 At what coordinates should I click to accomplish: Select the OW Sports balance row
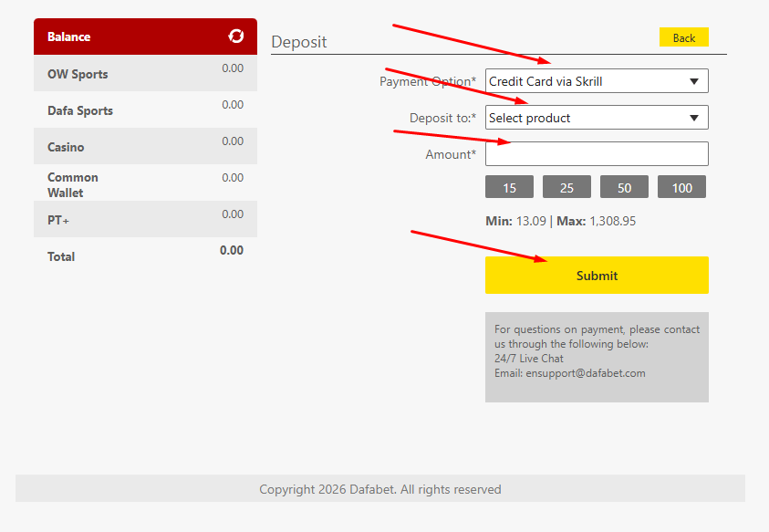(145, 73)
